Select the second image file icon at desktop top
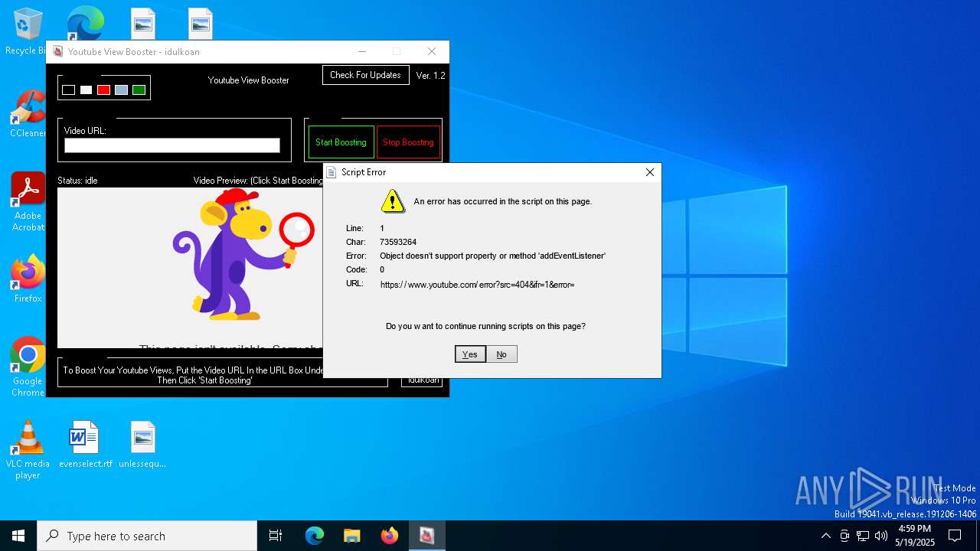Screen dimensions: 980x551 coord(200,23)
